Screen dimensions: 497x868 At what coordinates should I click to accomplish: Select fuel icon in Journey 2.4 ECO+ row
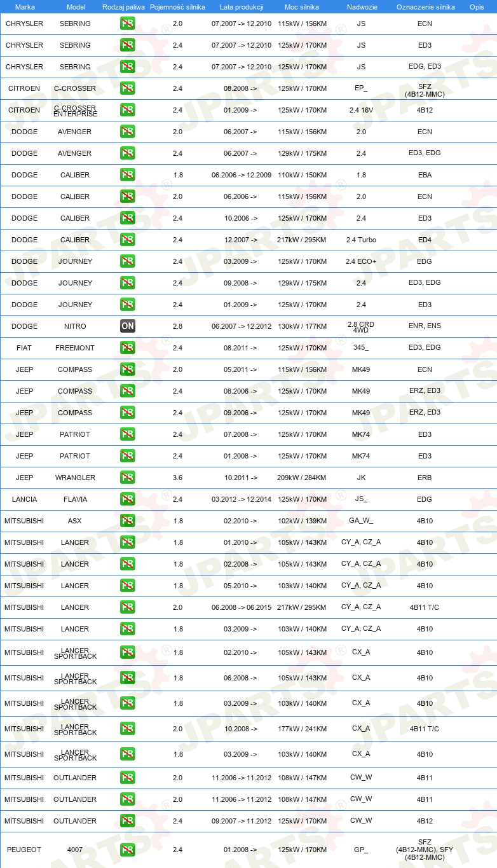(x=128, y=261)
